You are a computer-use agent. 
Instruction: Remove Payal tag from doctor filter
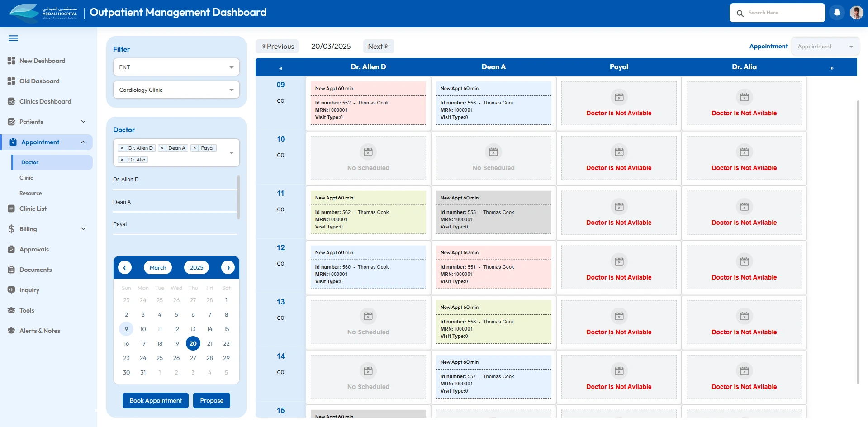(x=194, y=148)
